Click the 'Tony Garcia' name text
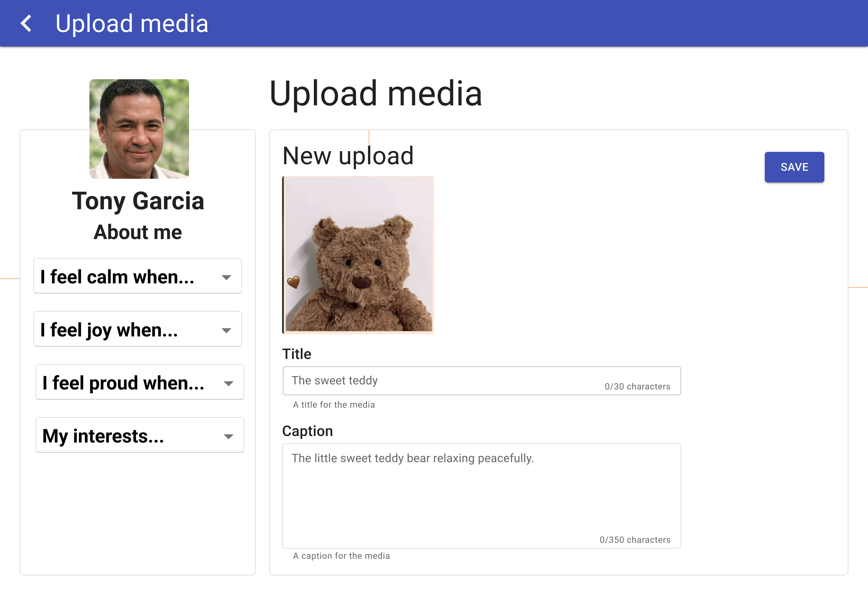Image resolution: width=868 pixels, height=606 pixels. click(x=138, y=201)
